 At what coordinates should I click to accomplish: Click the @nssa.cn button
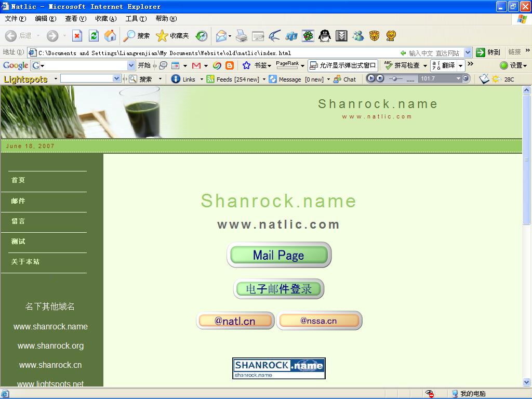(x=320, y=321)
